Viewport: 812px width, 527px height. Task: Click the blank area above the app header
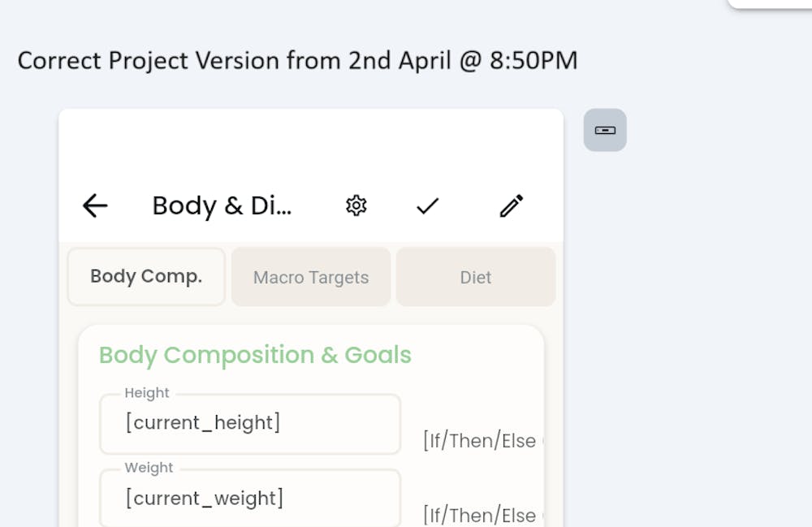(x=311, y=142)
